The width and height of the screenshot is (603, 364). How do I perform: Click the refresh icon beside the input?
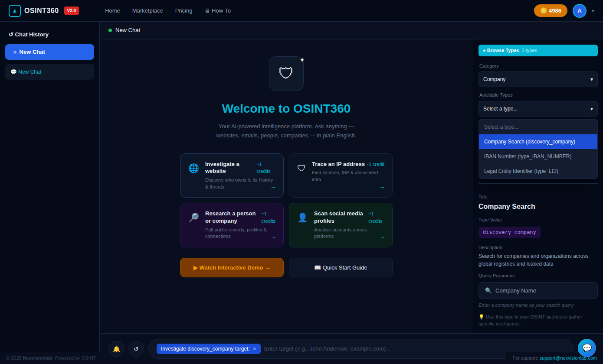[136, 349]
